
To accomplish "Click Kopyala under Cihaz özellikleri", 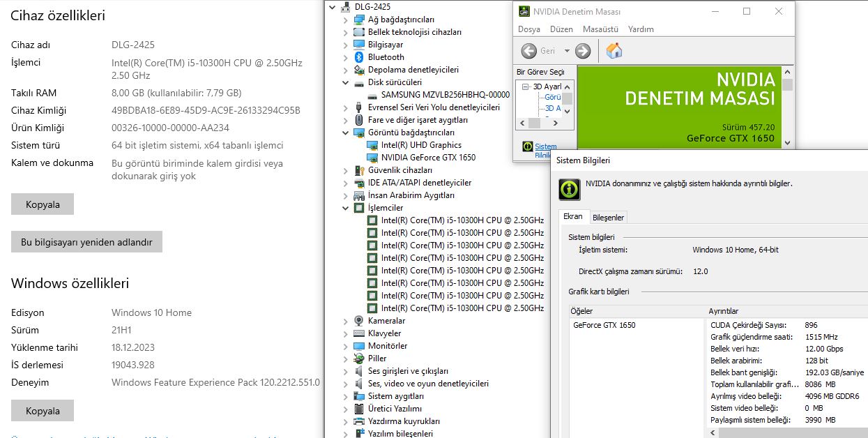I will [x=43, y=204].
